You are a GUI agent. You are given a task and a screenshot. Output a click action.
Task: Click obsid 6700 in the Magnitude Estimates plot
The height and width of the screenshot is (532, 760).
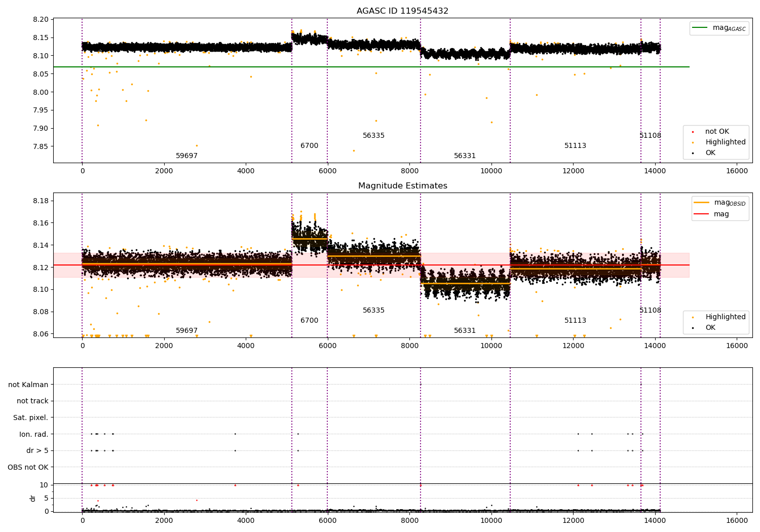tap(310, 321)
